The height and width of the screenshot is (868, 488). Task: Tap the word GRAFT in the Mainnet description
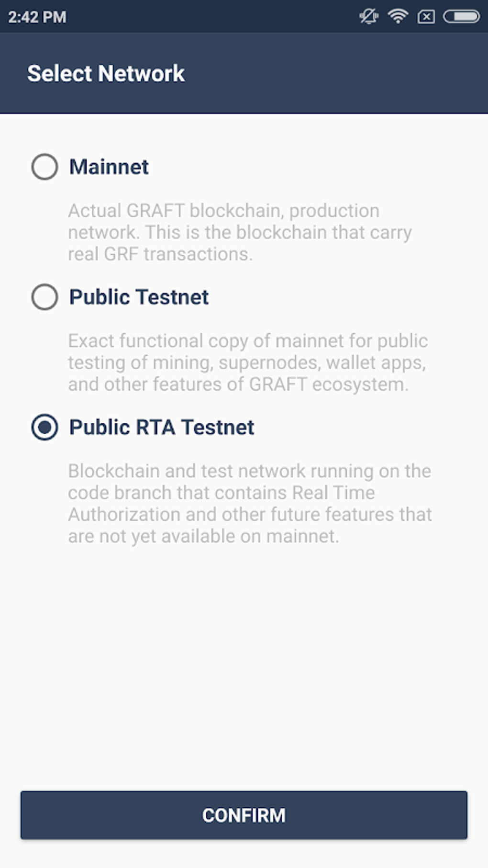point(155,211)
